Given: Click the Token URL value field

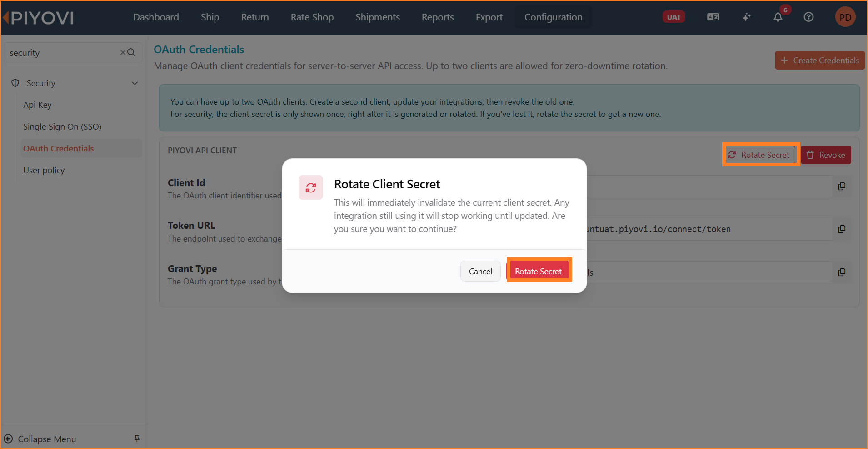Looking at the screenshot, I should coord(709,229).
